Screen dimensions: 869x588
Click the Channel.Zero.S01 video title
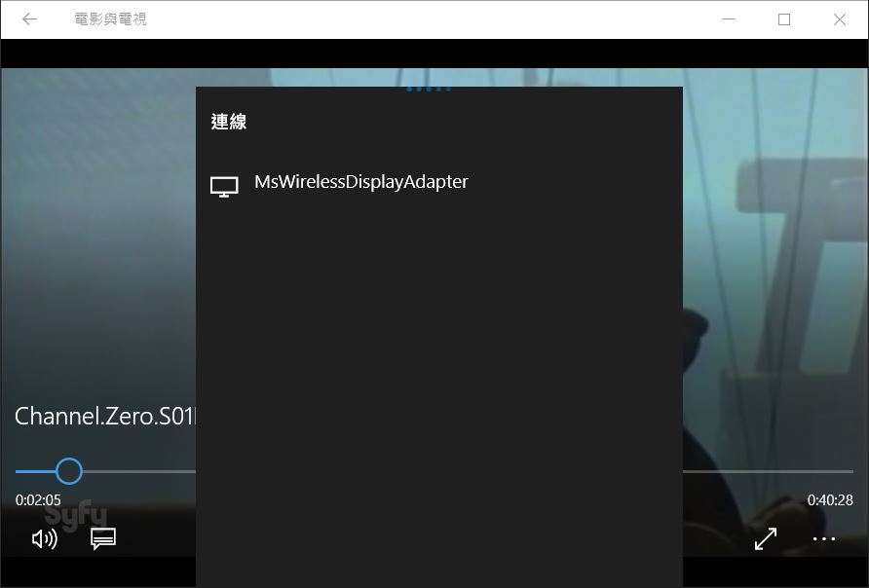pyautogui.click(x=105, y=417)
